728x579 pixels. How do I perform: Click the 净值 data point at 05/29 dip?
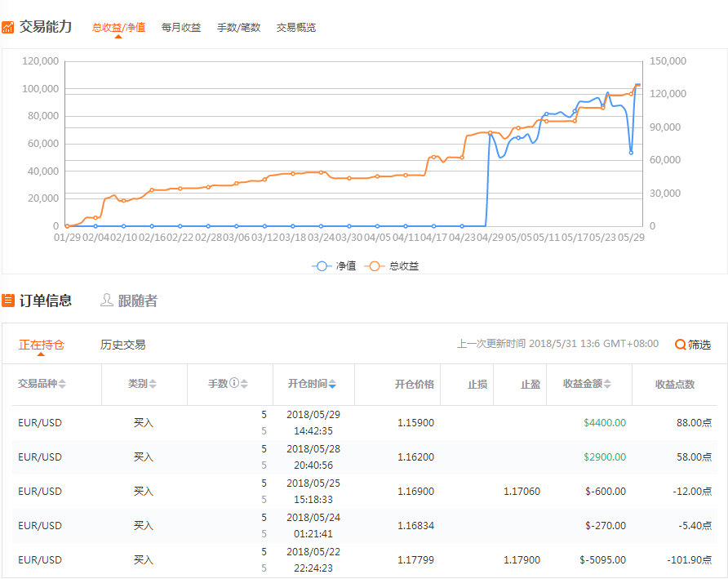coord(631,153)
